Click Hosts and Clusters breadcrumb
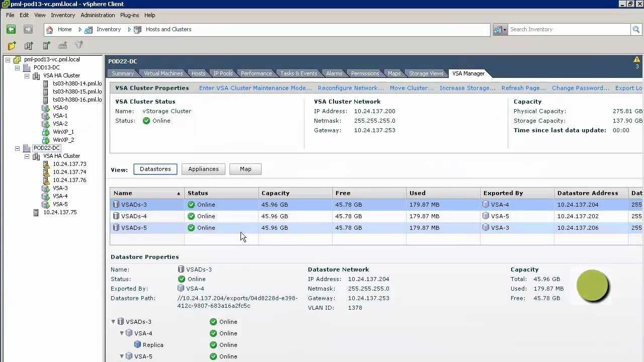 point(169,29)
